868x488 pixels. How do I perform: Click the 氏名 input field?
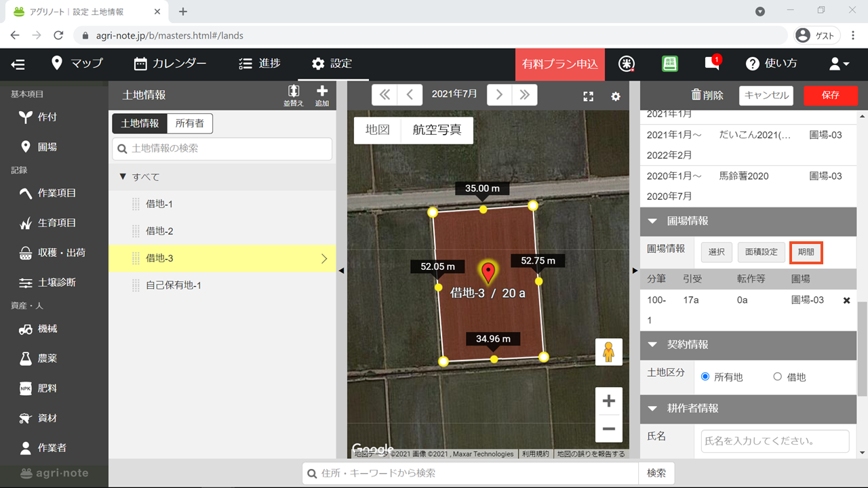pyautogui.click(x=775, y=441)
